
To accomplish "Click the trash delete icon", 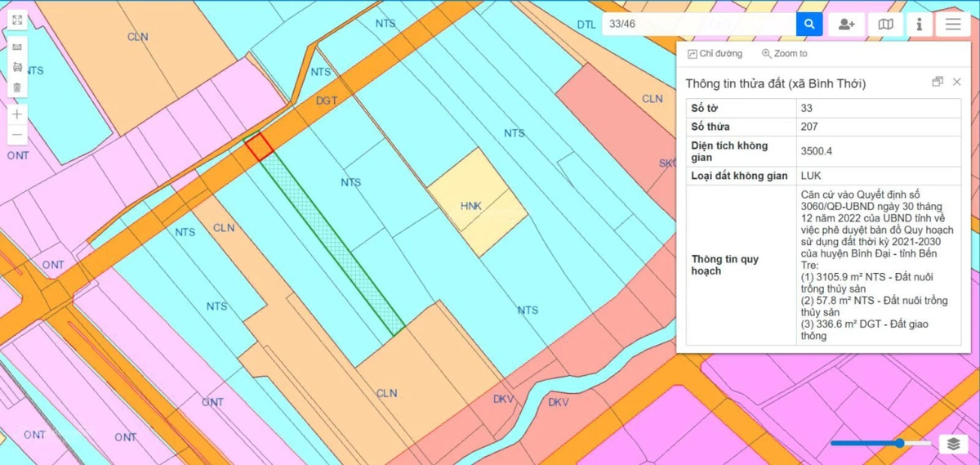I will [17, 87].
